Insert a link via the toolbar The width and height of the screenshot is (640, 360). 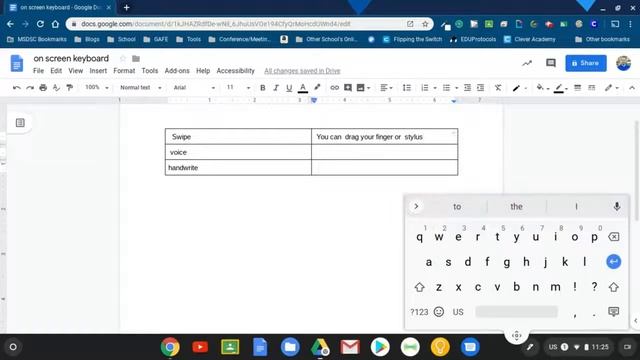334,88
